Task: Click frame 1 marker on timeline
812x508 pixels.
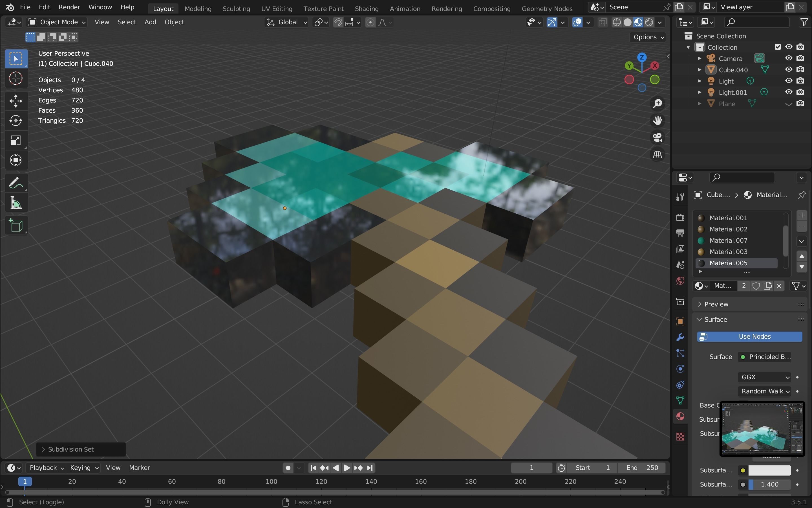Action: click(25, 481)
